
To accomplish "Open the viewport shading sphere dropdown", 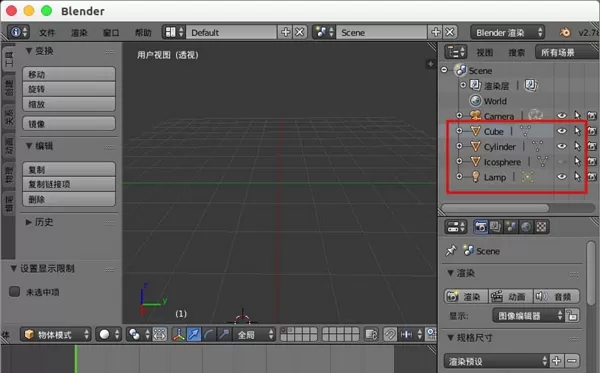I will [108, 334].
